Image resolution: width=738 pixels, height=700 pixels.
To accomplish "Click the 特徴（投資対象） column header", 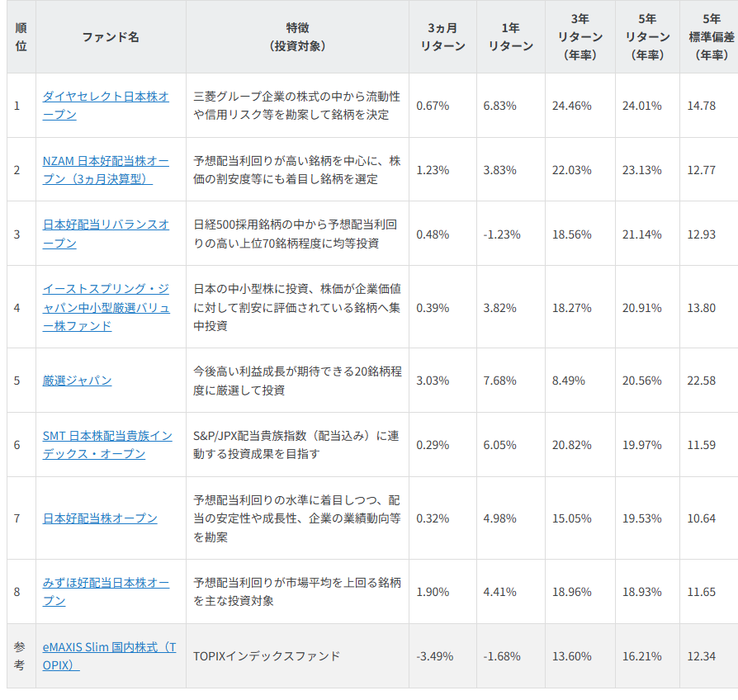I will click(x=297, y=36).
